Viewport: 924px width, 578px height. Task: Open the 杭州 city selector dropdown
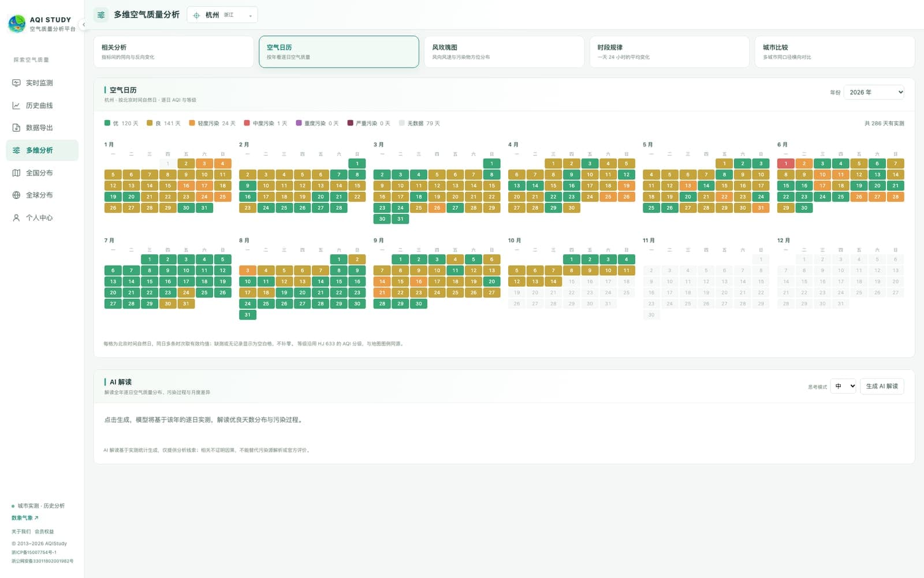click(222, 15)
